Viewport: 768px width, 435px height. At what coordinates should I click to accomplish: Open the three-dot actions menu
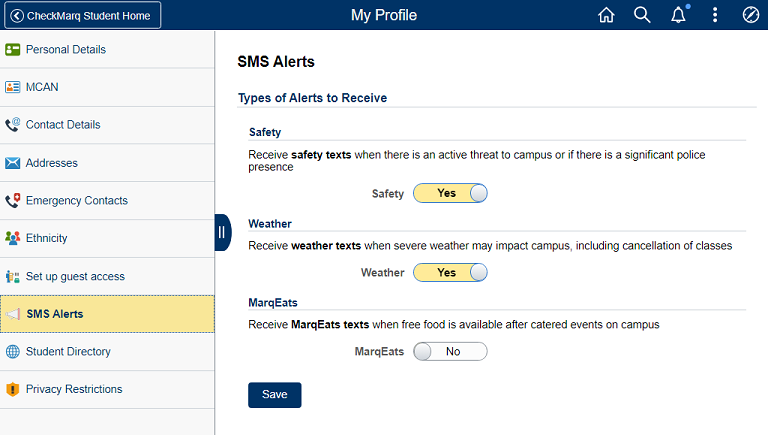pyautogui.click(x=715, y=15)
